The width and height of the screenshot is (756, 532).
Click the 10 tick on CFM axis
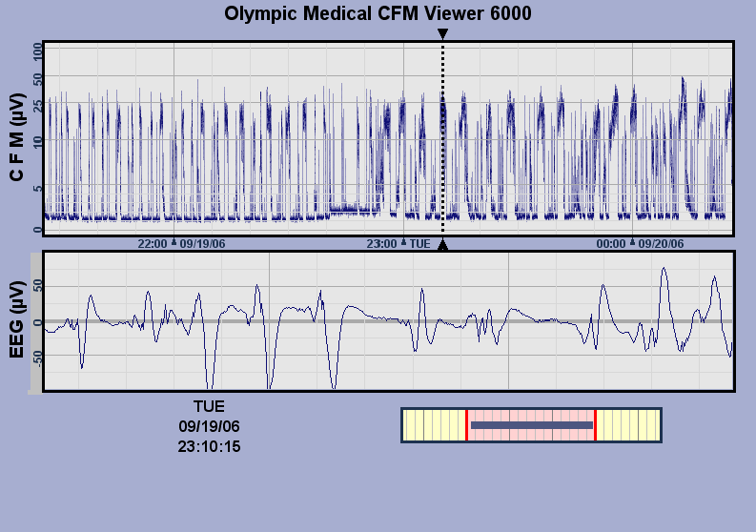tap(37, 142)
